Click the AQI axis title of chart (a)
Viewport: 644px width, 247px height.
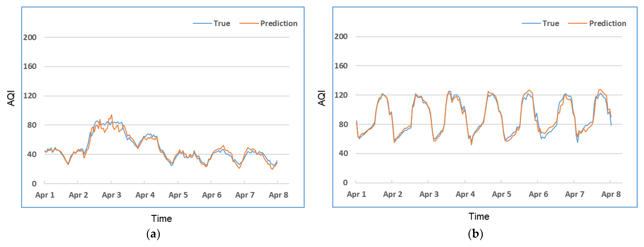point(11,98)
